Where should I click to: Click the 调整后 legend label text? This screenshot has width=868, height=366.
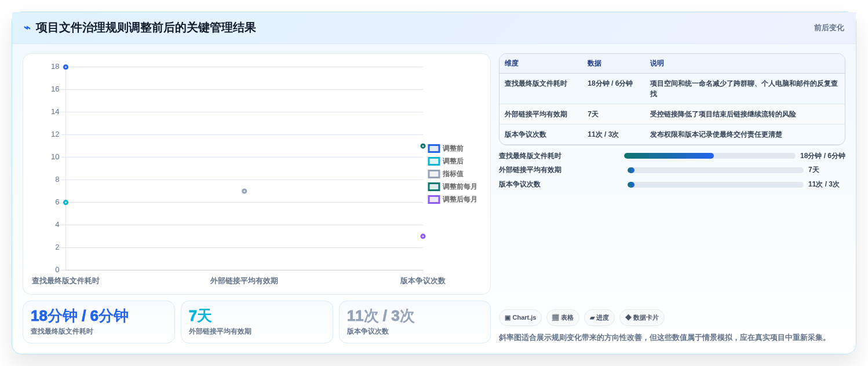(453, 161)
